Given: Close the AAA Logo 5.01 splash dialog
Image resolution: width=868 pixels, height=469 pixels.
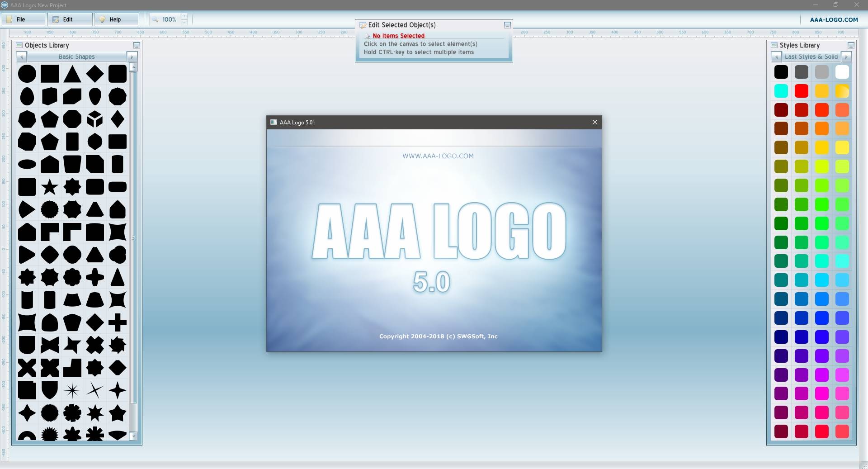Looking at the screenshot, I should pyautogui.click(x=594, y=122).
